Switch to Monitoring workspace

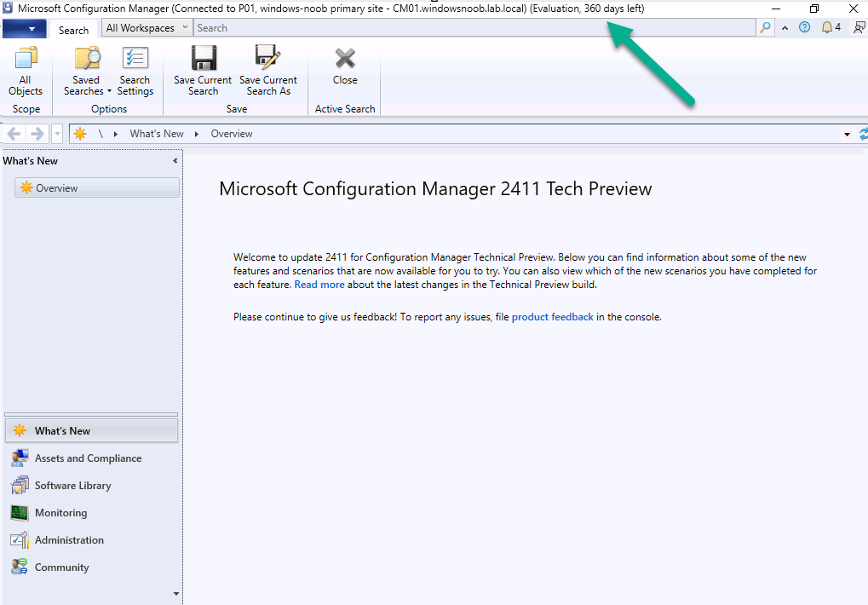91,513
